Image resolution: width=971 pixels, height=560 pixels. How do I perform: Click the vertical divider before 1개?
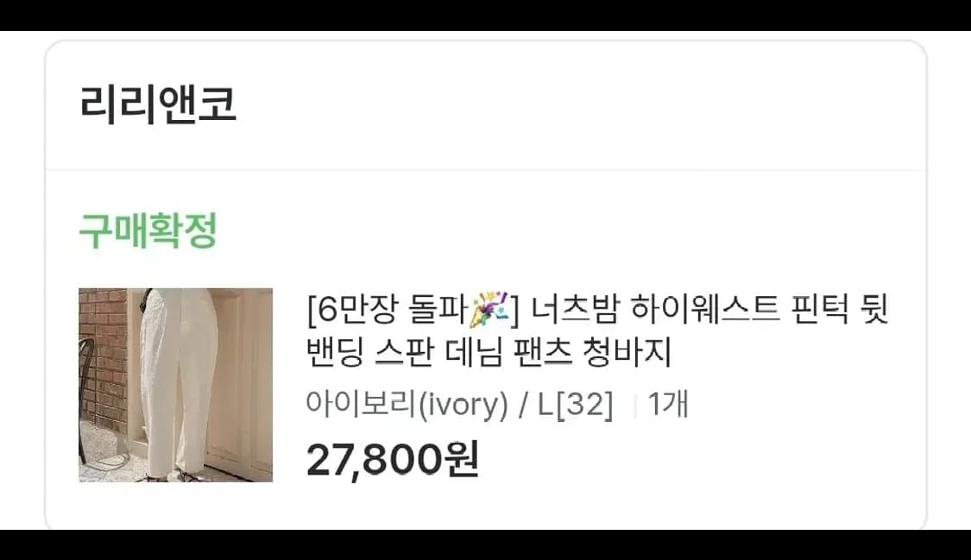click(635, 406)
